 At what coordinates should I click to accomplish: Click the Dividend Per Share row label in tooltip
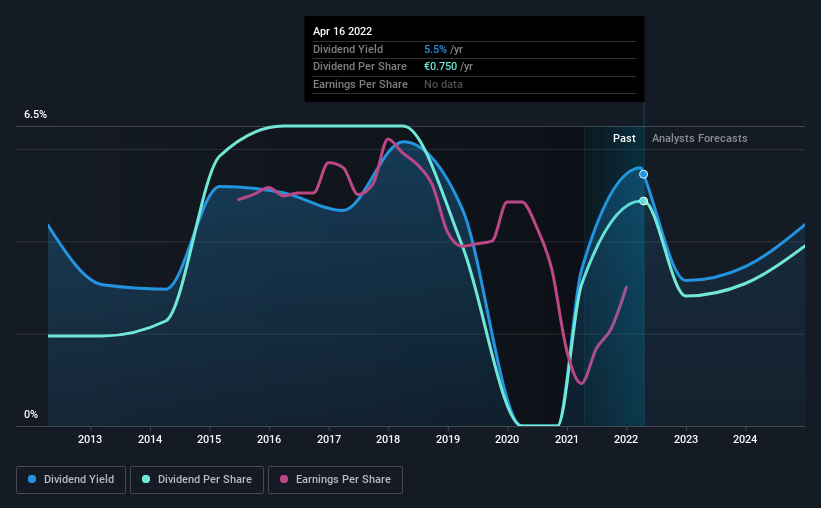(360, 67)
